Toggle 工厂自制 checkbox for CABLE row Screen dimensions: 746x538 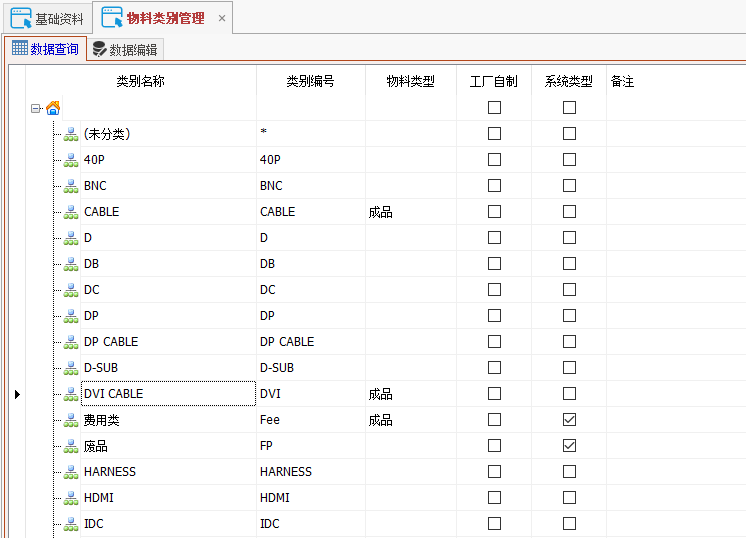[x=494, y=212]
